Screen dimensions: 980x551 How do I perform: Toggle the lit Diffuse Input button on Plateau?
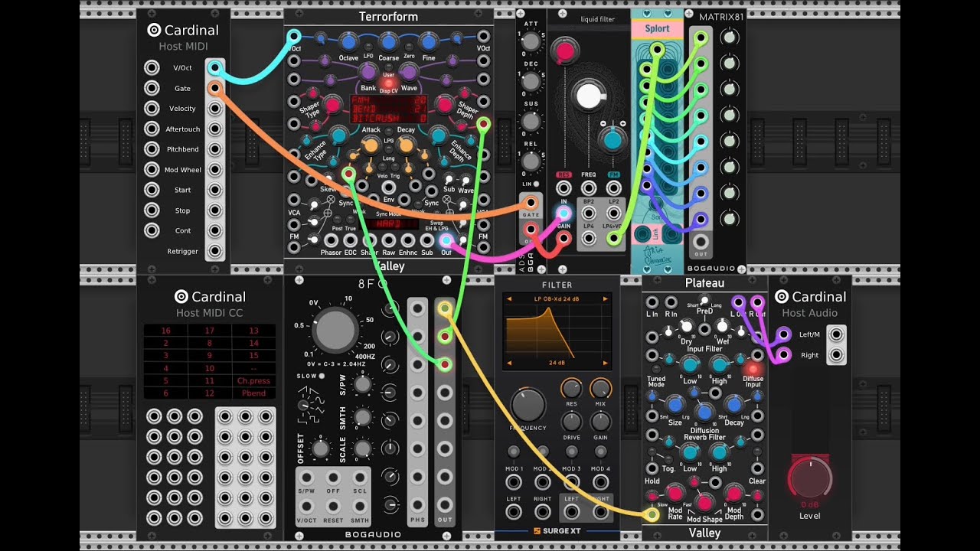pos(753,369)
